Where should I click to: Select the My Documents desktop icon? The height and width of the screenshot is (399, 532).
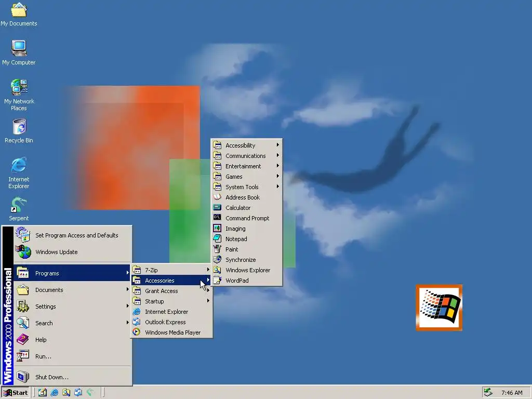coord(19,15)
